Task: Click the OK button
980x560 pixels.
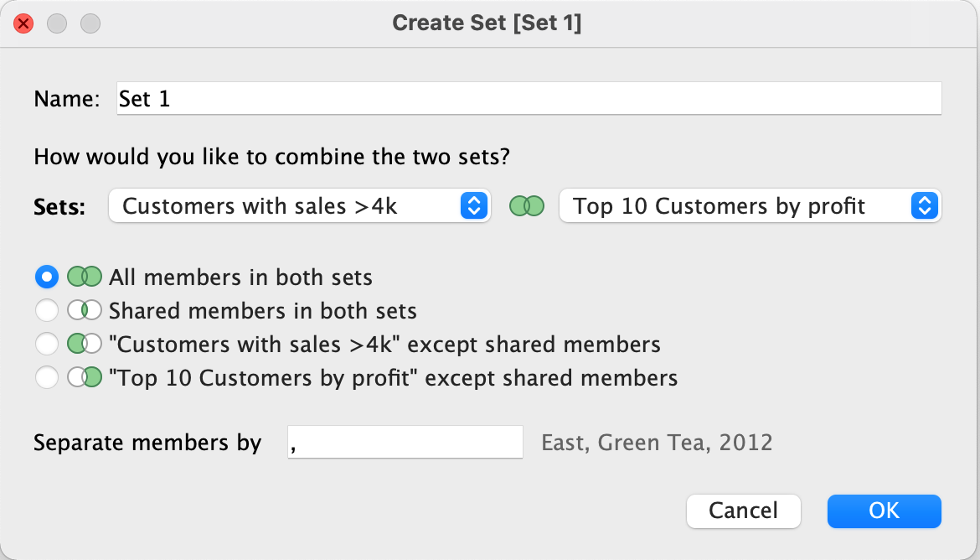Action: pyautogui.click(x=884, y=511)
